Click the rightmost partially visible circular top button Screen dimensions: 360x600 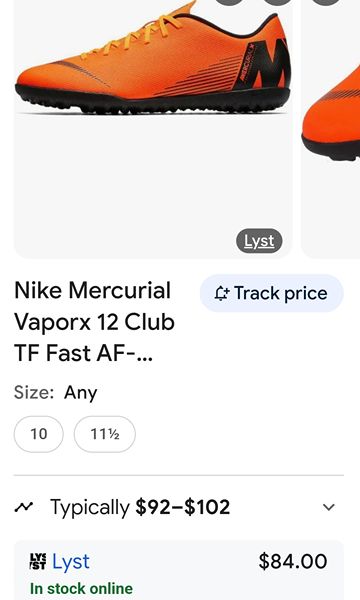pos(326,2)
